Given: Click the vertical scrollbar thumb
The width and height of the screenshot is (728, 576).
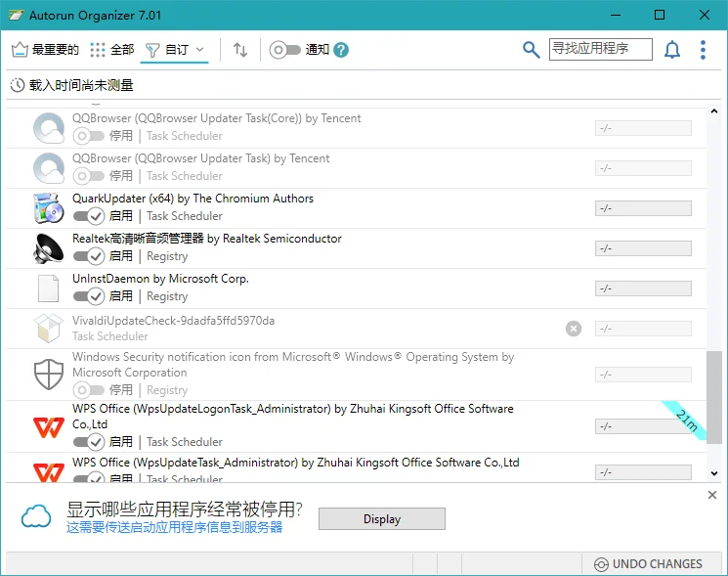Looking at the screenshot, I should [x=714, y=397].
